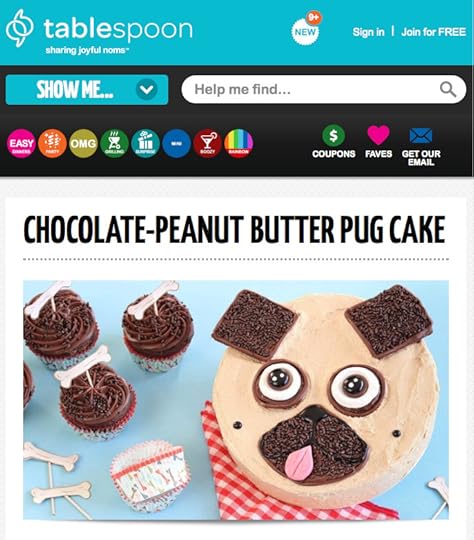Choose the green Grilling category icon
This screenshot has height=540, width=474.
click(114, 143)
